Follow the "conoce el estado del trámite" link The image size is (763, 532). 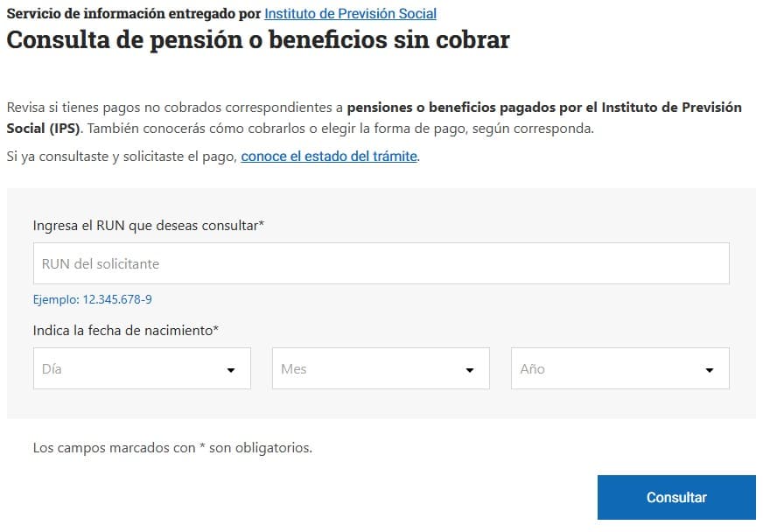(x=329, y=157)
